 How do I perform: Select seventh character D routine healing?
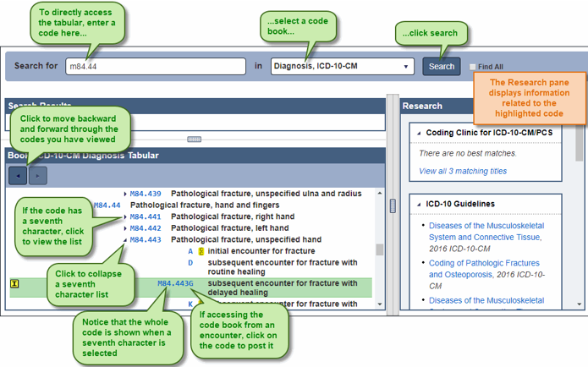point(190,263)
